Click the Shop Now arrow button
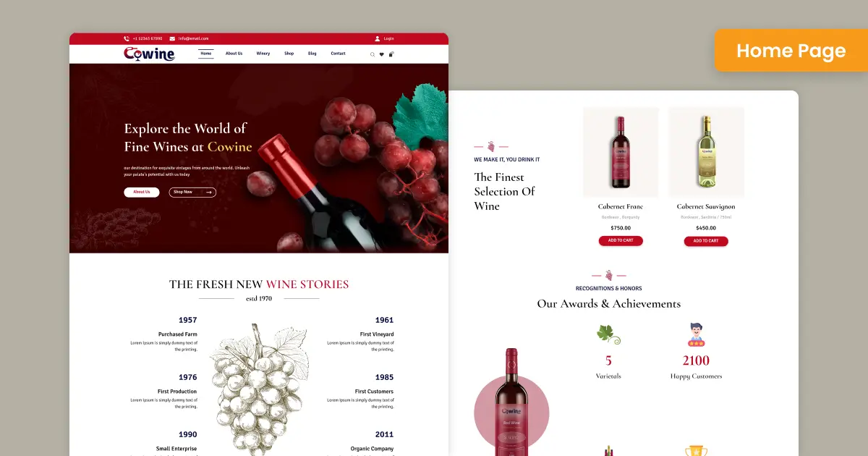Viewport: 868px width, 456px height. click(x=192, y=192)
